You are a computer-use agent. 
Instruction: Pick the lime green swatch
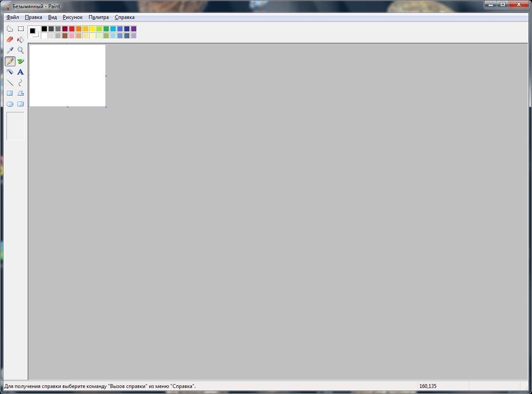[99, 29]
